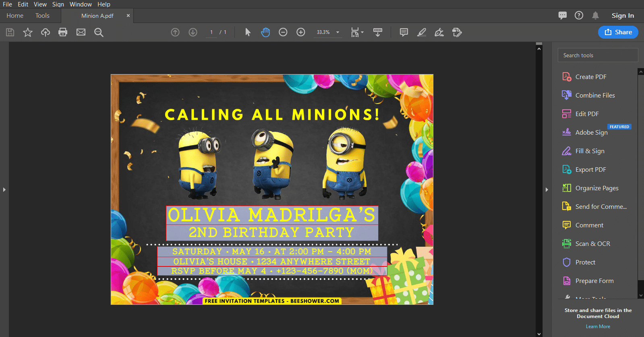This screenshot has height=337, width=644.
Task: Open the View menu
Action: 40,4
